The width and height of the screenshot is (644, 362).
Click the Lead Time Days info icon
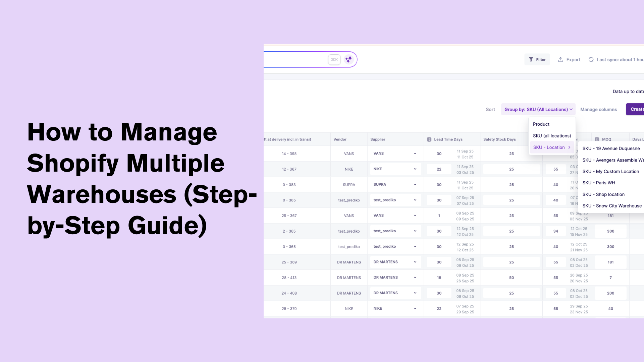[x=429, y=139]
